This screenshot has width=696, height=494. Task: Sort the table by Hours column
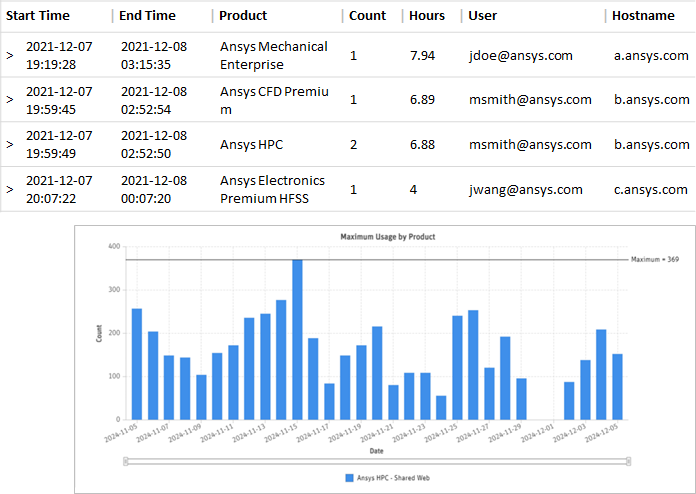tap(427, 16)
